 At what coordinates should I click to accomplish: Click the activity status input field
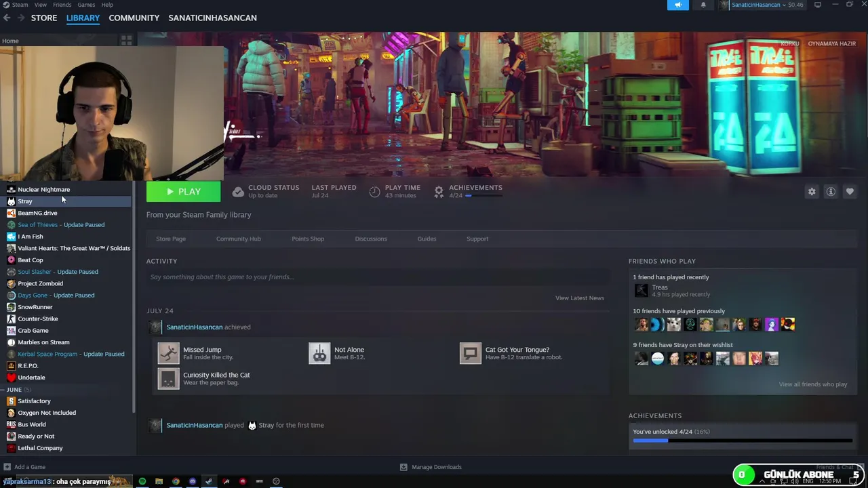(377, 277)
